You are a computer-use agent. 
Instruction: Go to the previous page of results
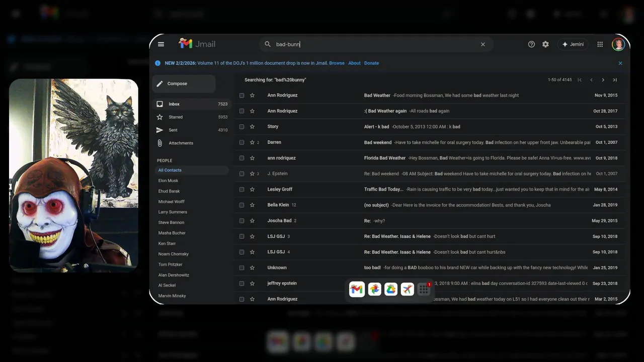click(x=591, y=80)
